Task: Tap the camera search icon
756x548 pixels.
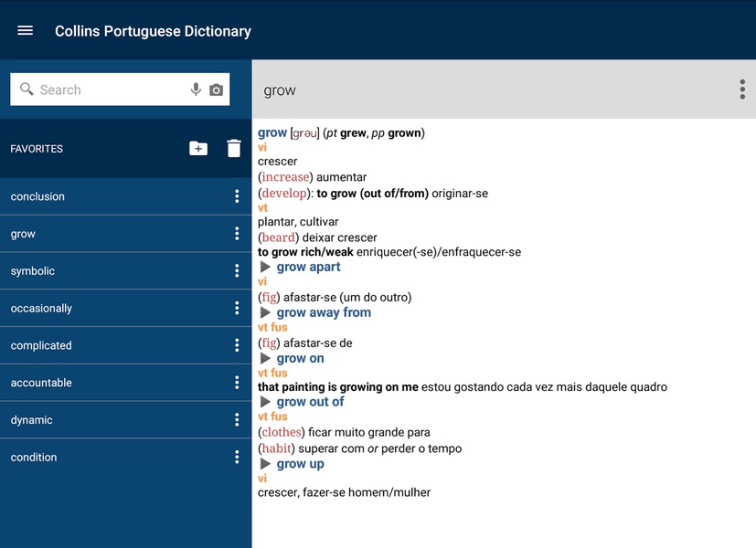Action: [216, 90]
